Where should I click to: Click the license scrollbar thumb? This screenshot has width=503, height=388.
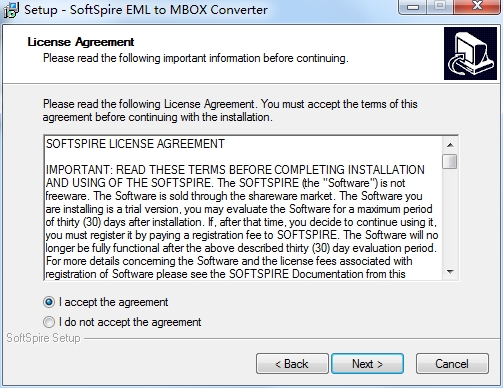click(450, 162)
